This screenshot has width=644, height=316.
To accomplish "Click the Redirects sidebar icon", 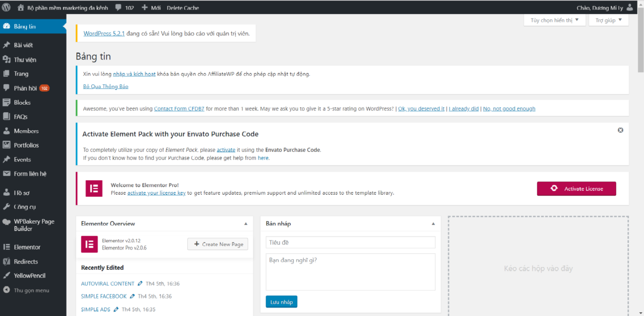I will 6,261.
